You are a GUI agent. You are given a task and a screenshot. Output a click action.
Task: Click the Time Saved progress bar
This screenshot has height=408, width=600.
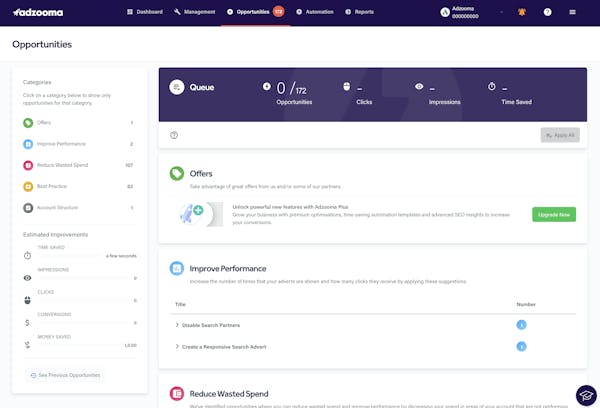point(70,256)
